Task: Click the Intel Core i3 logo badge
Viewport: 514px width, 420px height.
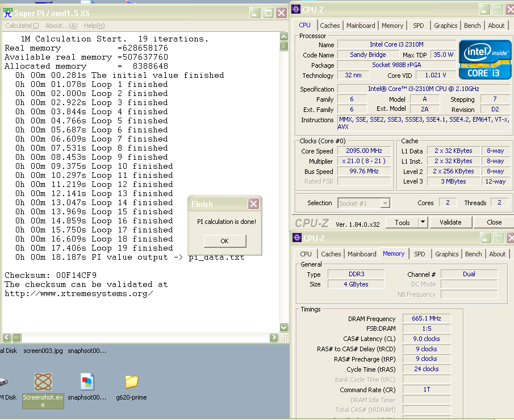Action: 485,60
